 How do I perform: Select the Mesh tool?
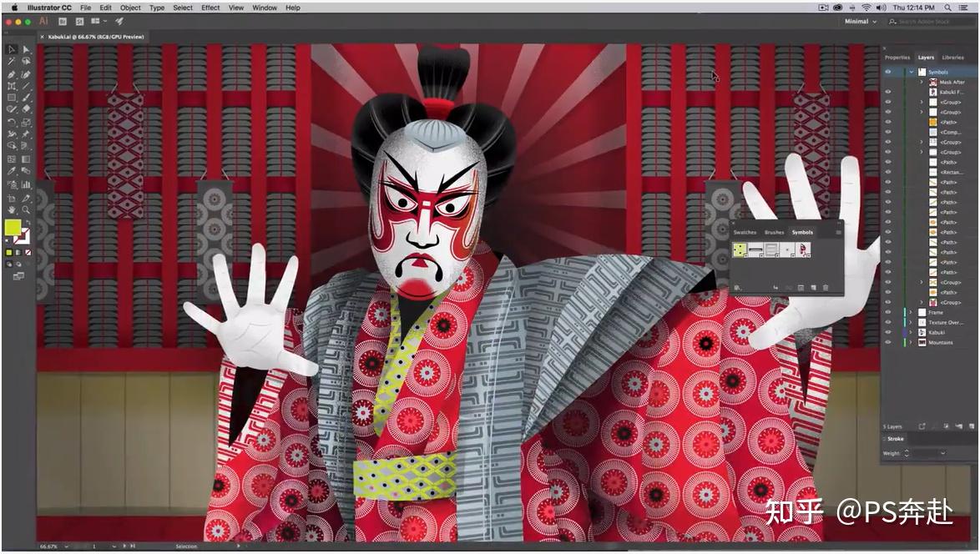click(11, 159)
